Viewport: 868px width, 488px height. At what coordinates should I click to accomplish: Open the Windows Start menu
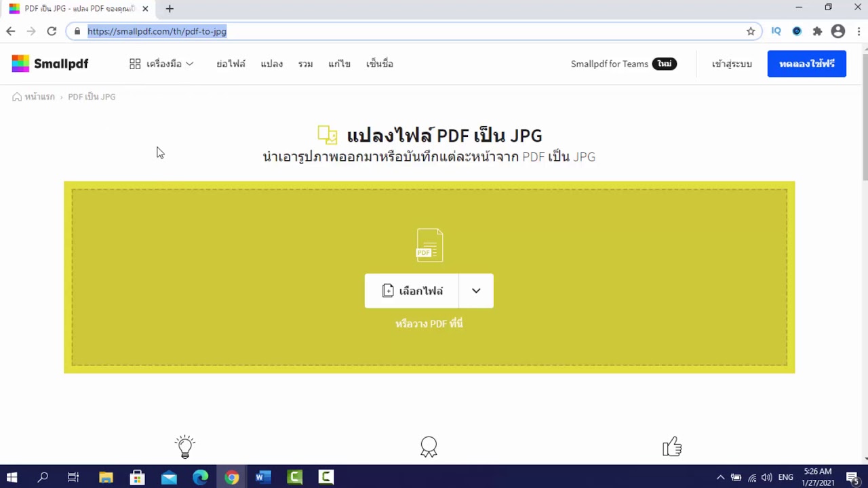12,477
